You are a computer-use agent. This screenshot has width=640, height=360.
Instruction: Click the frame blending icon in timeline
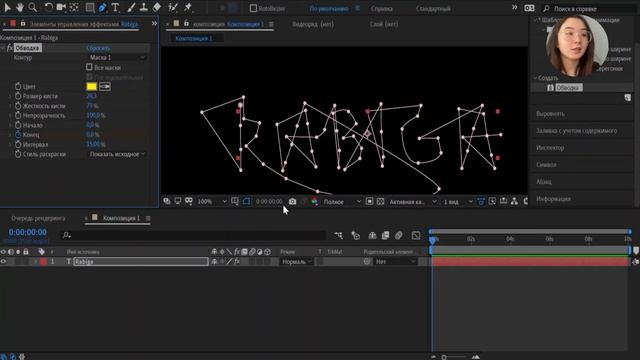point(385,235)
